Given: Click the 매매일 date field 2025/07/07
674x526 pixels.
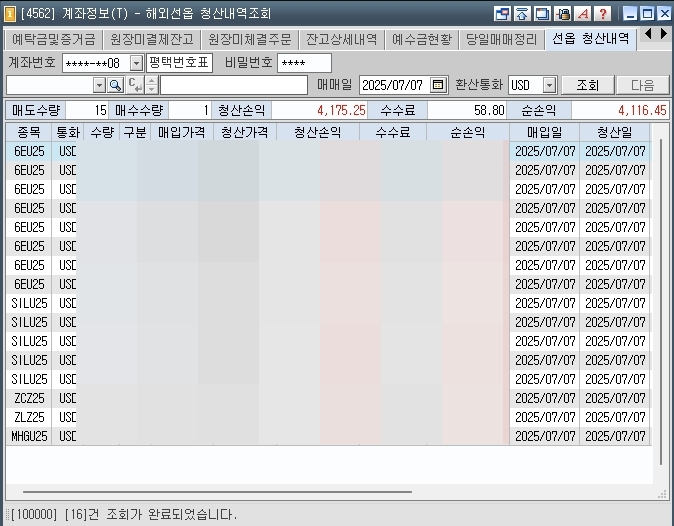Looking at the screenshot, I should [392, 85].
